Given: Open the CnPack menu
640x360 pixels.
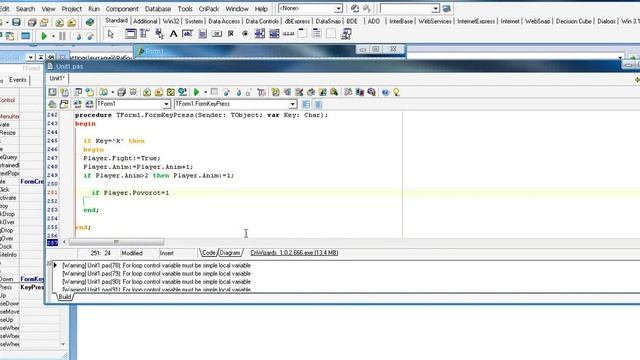Looking at the screenshot, I should (209, 9).
